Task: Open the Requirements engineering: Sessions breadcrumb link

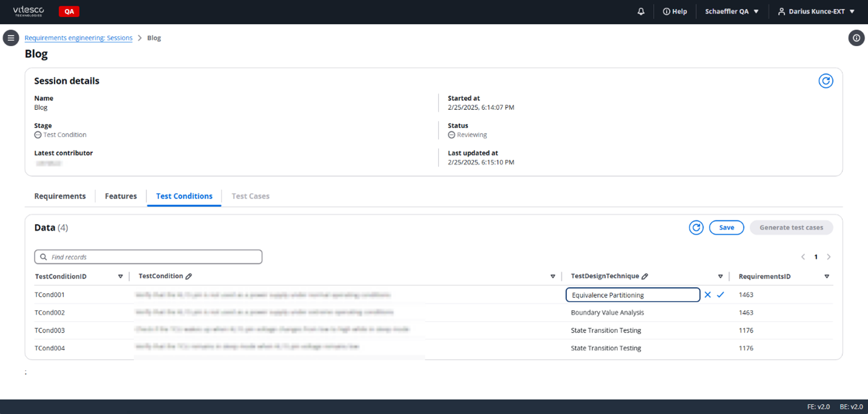Action: pos(78,38)
